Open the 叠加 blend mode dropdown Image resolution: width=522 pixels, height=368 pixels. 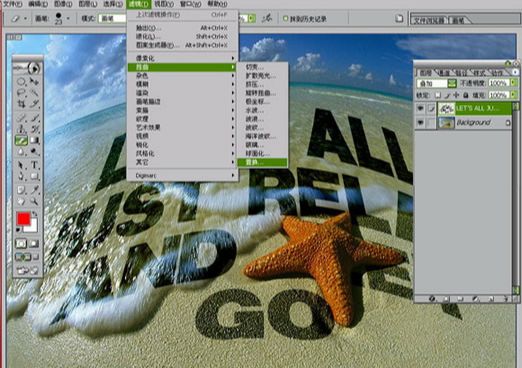452,83
